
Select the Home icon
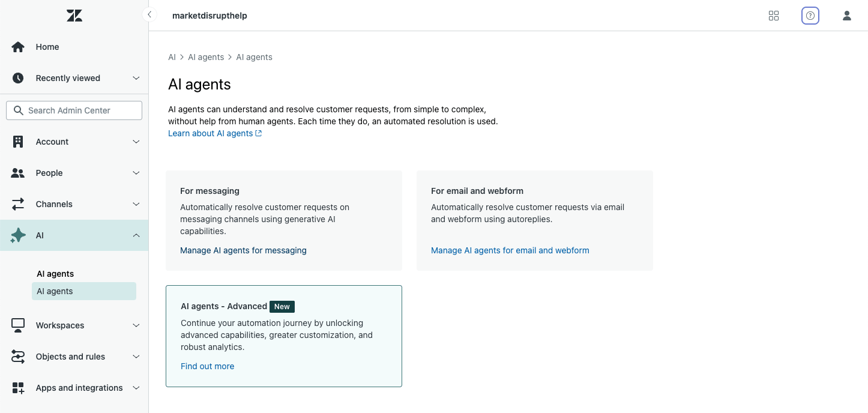17,46
